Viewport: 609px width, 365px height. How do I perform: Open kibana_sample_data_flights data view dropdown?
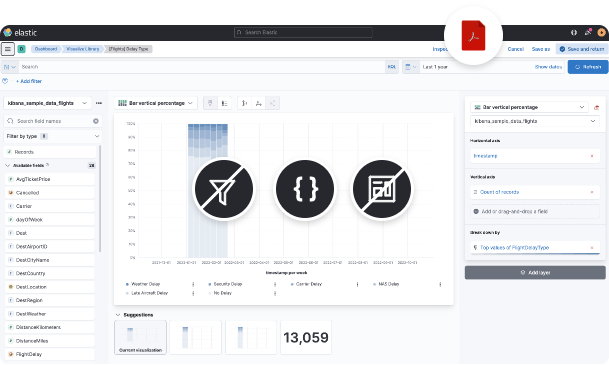47,103
